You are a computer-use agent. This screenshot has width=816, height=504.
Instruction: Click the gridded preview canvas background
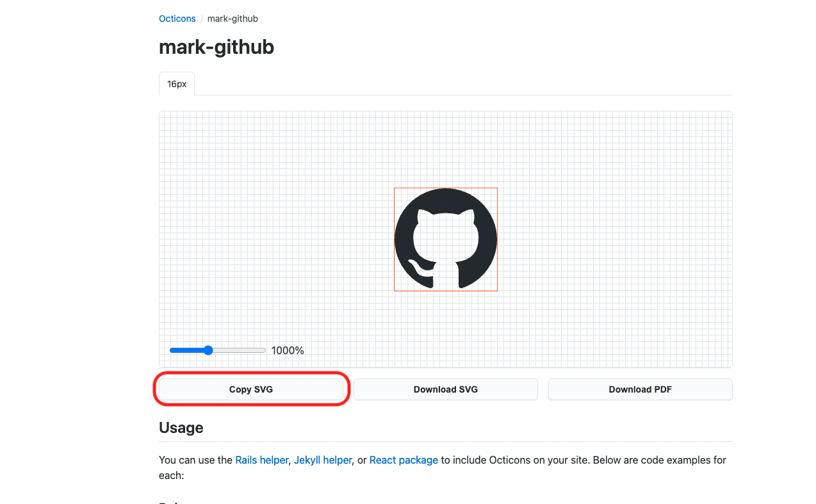(288, 160)
